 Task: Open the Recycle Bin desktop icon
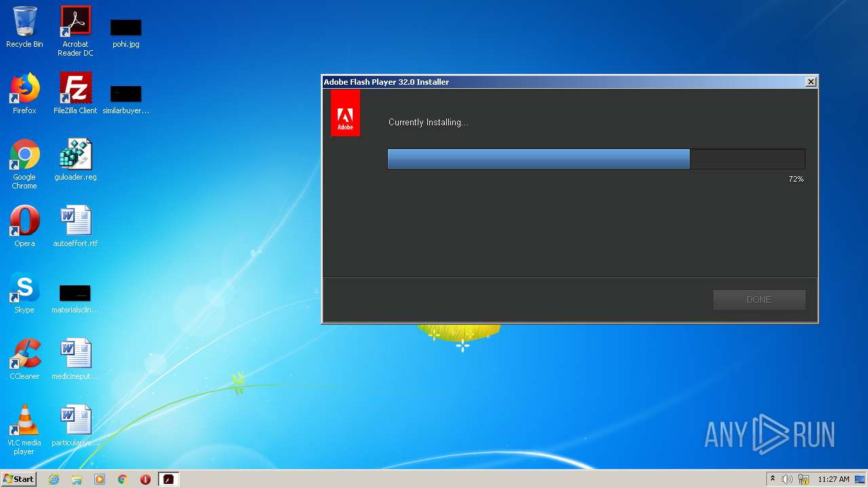24,27
